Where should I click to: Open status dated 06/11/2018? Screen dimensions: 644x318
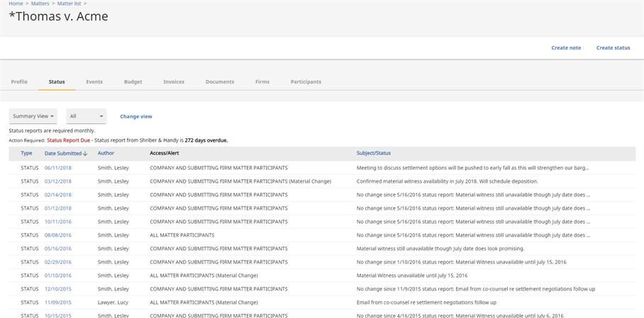57,168
